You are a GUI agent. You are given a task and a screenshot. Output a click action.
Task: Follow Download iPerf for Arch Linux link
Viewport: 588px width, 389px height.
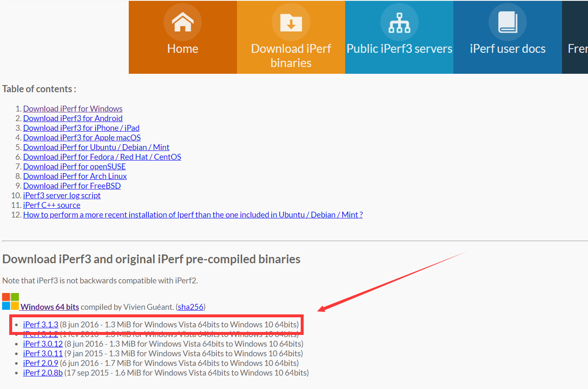75,176
